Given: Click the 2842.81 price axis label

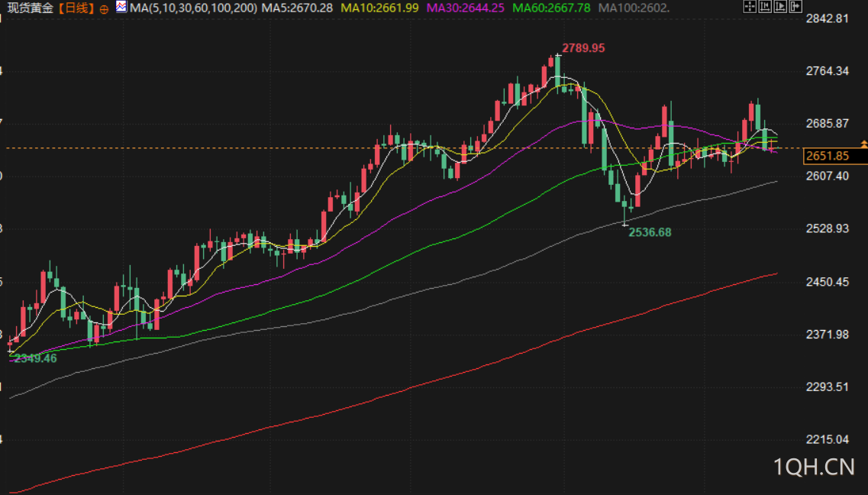Looking at the screenshot, I should click(827, 19).
